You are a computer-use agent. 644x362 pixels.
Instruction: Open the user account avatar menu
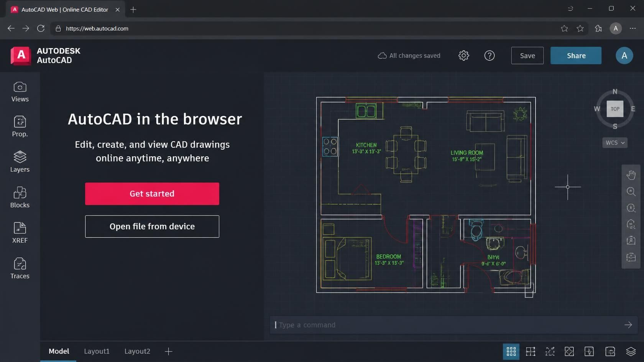624,56
